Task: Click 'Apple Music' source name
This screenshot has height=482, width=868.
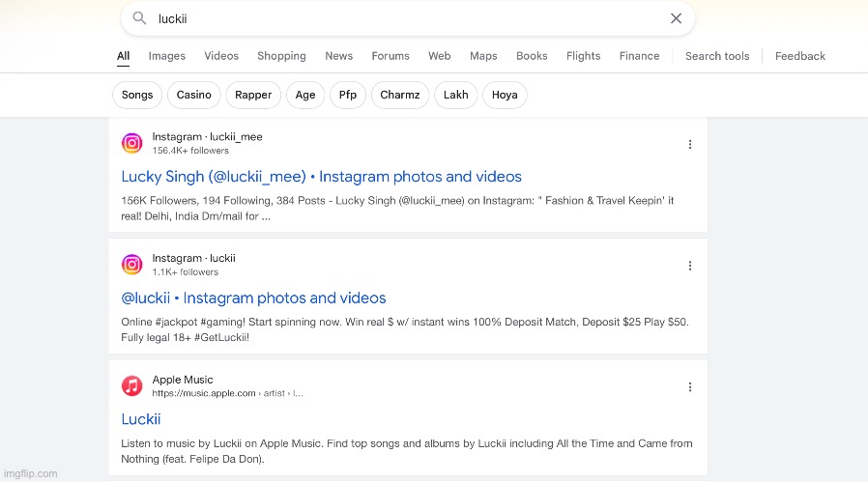Action: point(183,380)
